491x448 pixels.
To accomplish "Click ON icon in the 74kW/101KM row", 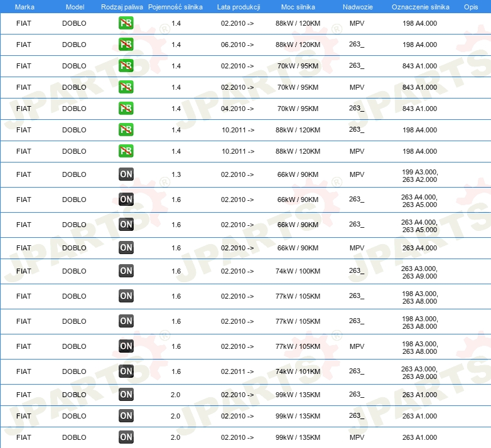I will coord(126,371).
